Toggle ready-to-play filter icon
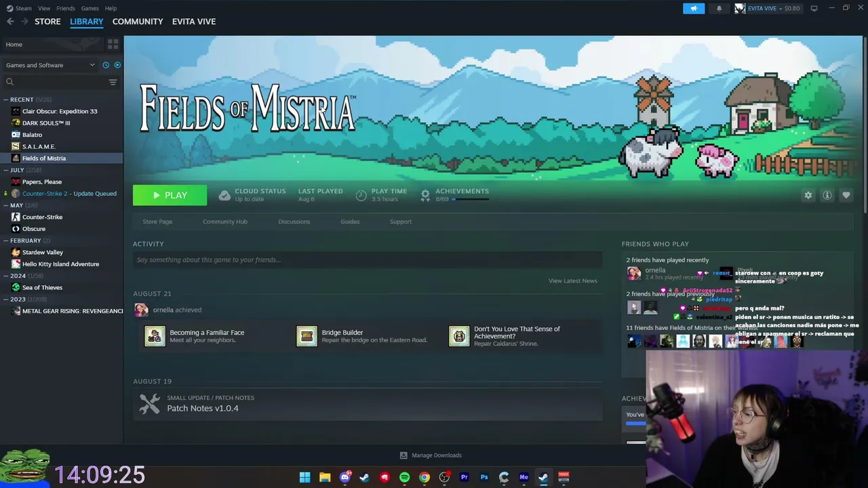Screen dimensions: 868x488 117,65
